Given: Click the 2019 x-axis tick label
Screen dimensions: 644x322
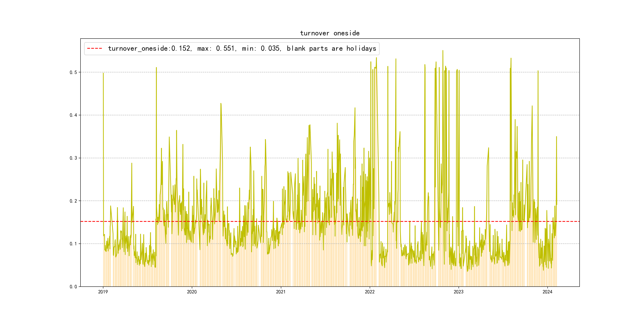Looking at the screenshot, I should click(103, 292).
